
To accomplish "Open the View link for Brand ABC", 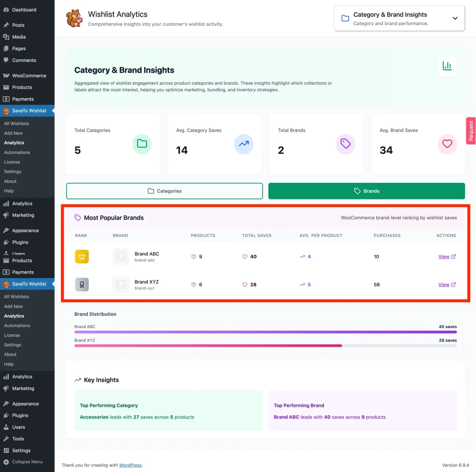I will (x=446, y=257).
